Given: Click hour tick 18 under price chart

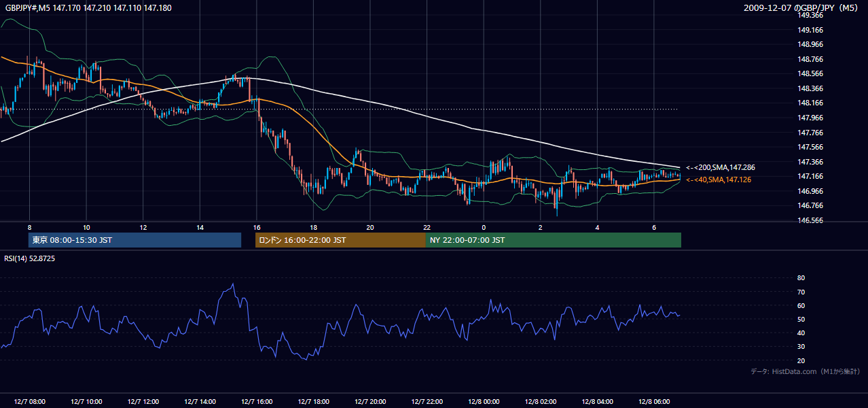Looking at the screenshot, I should 313,227.
